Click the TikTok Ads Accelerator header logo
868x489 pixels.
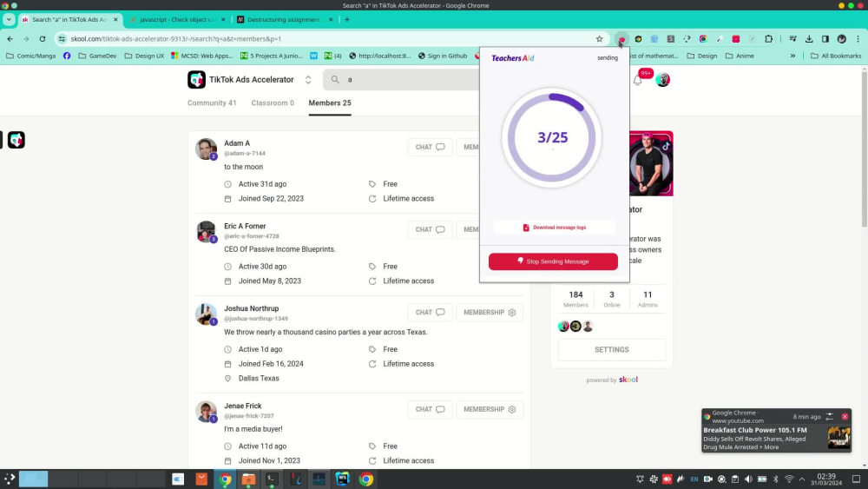tap(196, 80)
